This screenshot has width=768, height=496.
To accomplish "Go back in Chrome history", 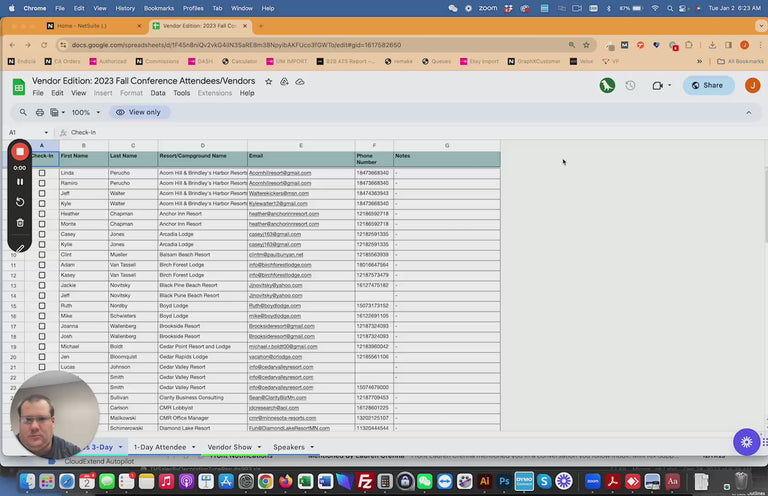I will click(12, 45).
